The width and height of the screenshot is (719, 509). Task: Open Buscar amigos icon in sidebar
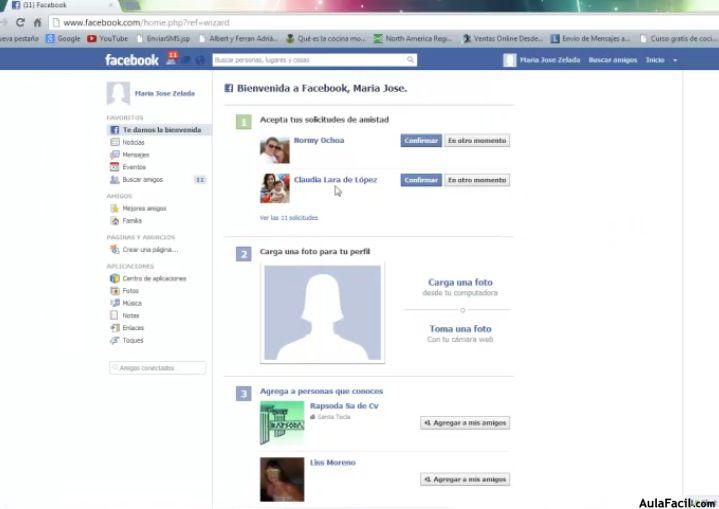[115, 179]
